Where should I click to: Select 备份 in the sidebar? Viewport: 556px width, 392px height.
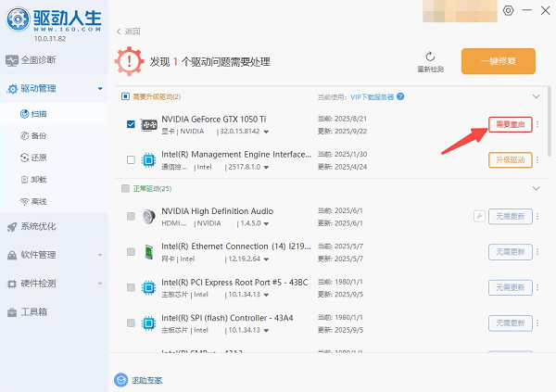39,135
